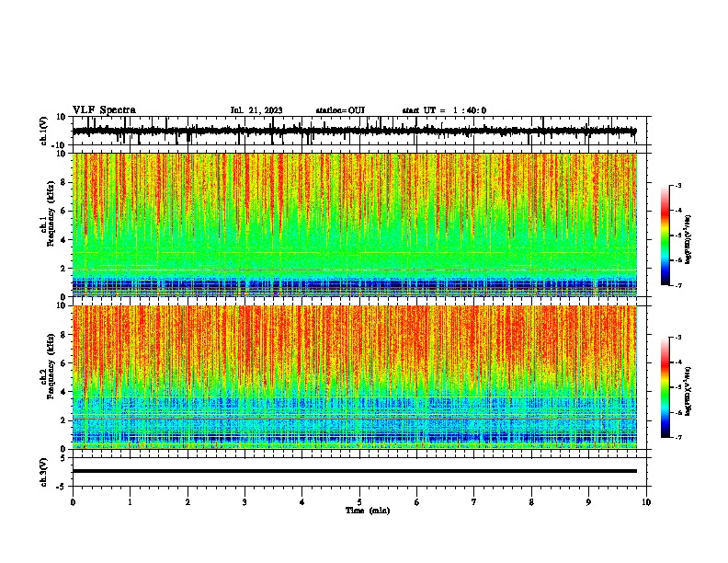Click the "4" kHz tick of ch.2 spectrogram
728x563 pixels.
(63, 392)
